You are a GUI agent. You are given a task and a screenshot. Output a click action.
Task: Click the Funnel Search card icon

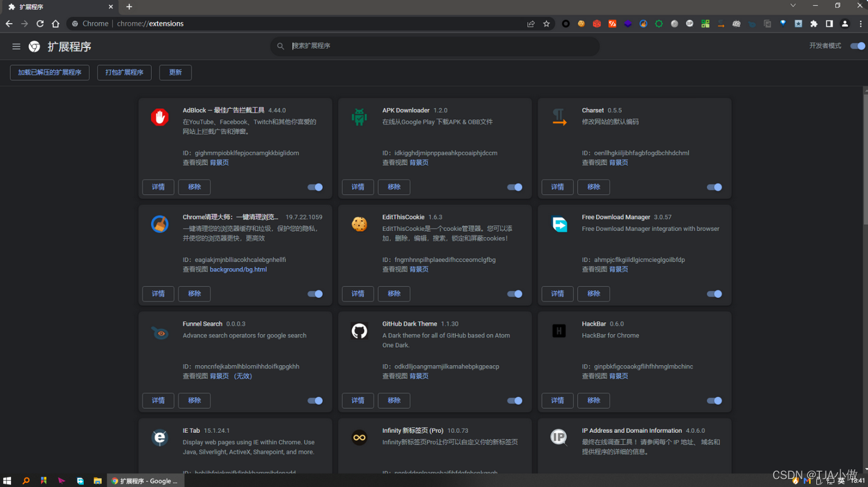pyautogui.click(x=160, y=332)
